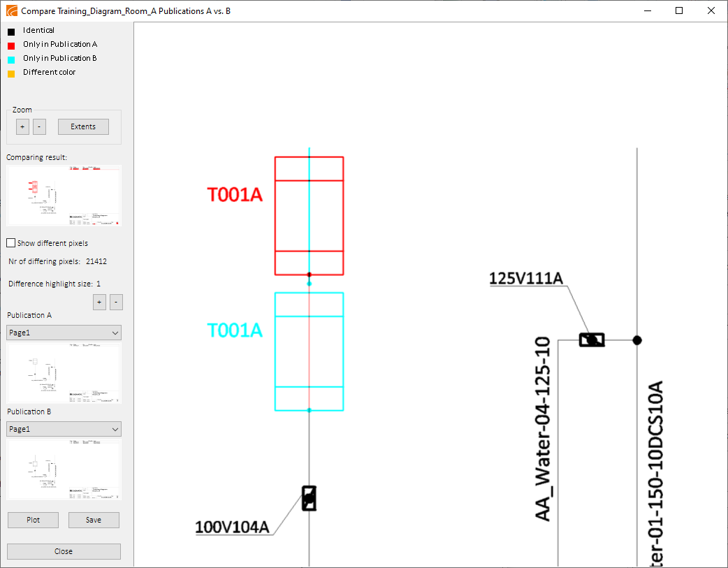Click the zoom in plus button
This screenshot has height=568, width=728.
[x=22, y=126]
